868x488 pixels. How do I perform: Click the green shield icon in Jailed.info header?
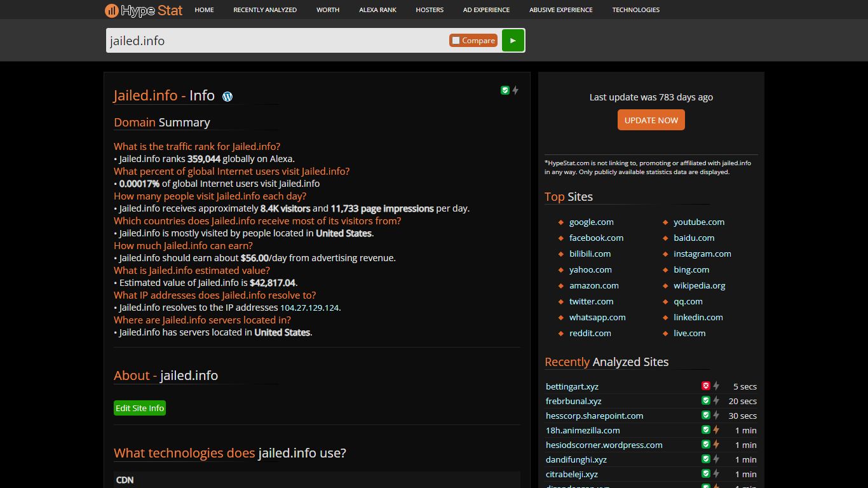coord(505,90)
